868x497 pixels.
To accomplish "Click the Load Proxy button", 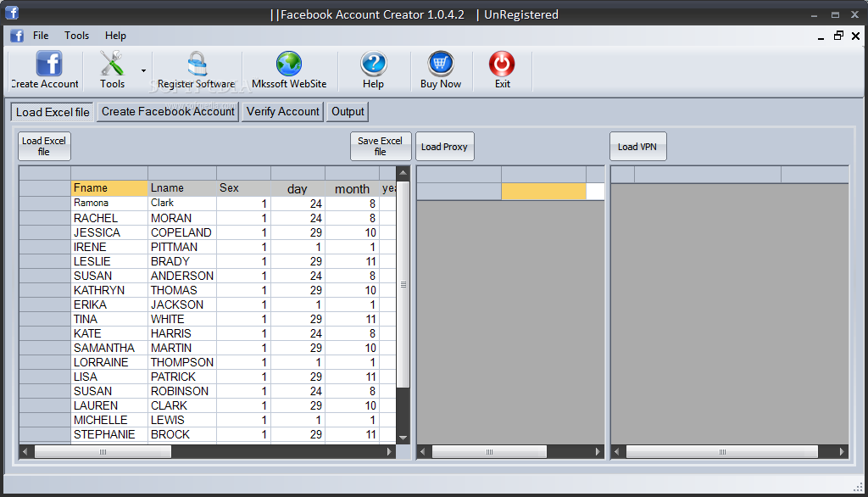I will tap(444, 146).
